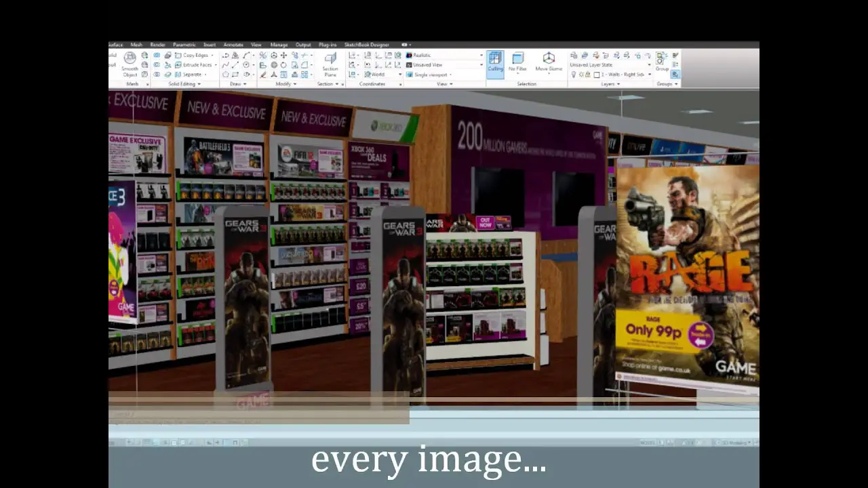Toggle group selection at bottom of Groups panel

point(675,75)
